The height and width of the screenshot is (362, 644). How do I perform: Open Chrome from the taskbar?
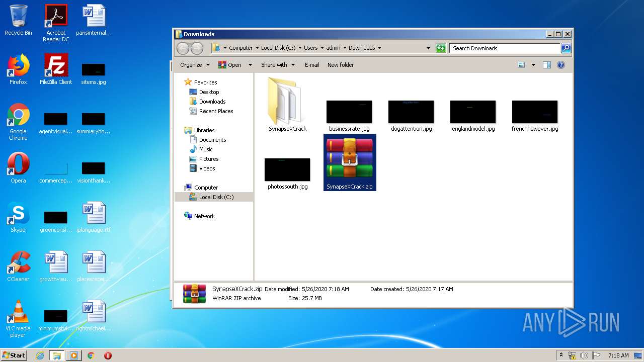[91, 355]
